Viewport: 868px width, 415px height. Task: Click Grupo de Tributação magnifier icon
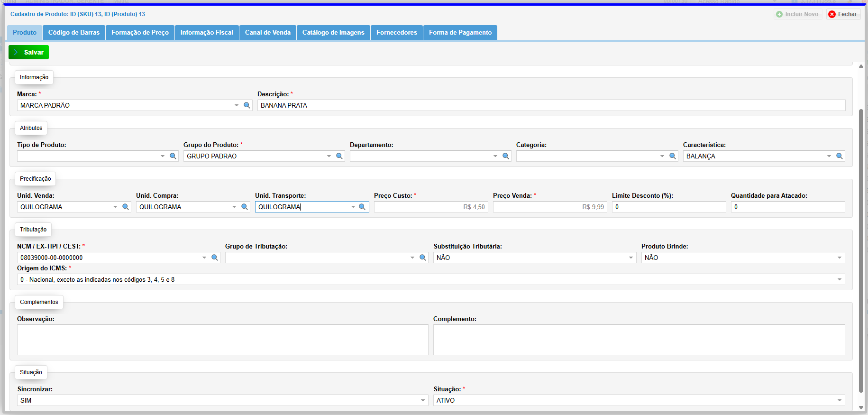423,258
